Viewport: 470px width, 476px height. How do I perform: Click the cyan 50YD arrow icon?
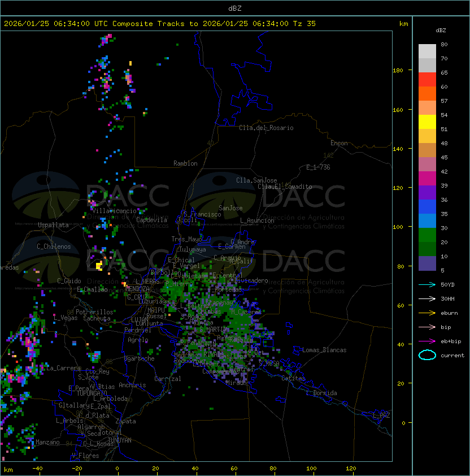tap(427, 284)
